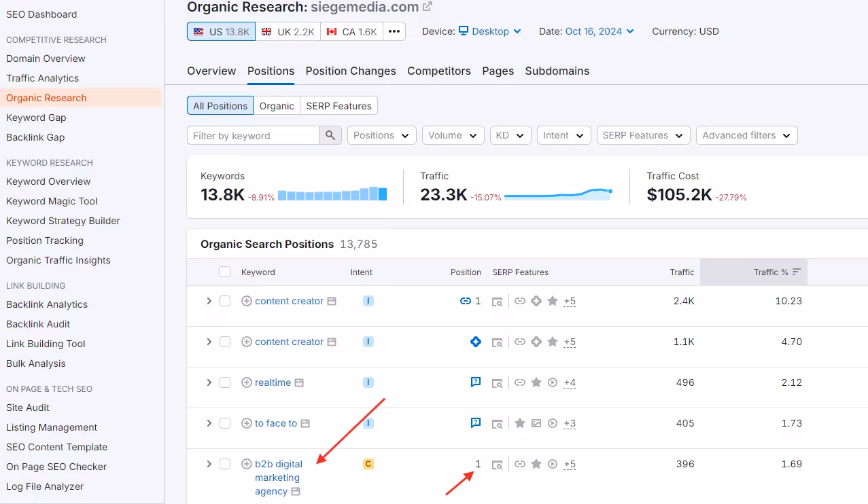Click the magnifier search icon in keyword filter

[330, 135]
